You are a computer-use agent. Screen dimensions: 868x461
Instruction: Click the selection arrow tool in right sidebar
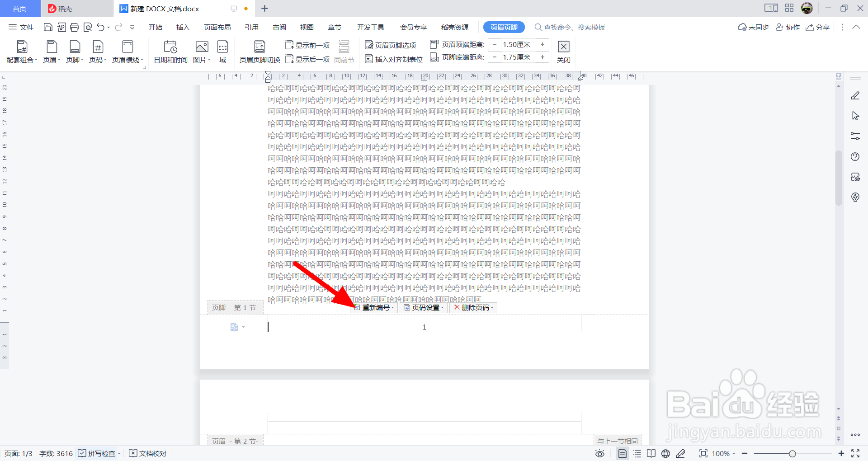click(855, 116)
